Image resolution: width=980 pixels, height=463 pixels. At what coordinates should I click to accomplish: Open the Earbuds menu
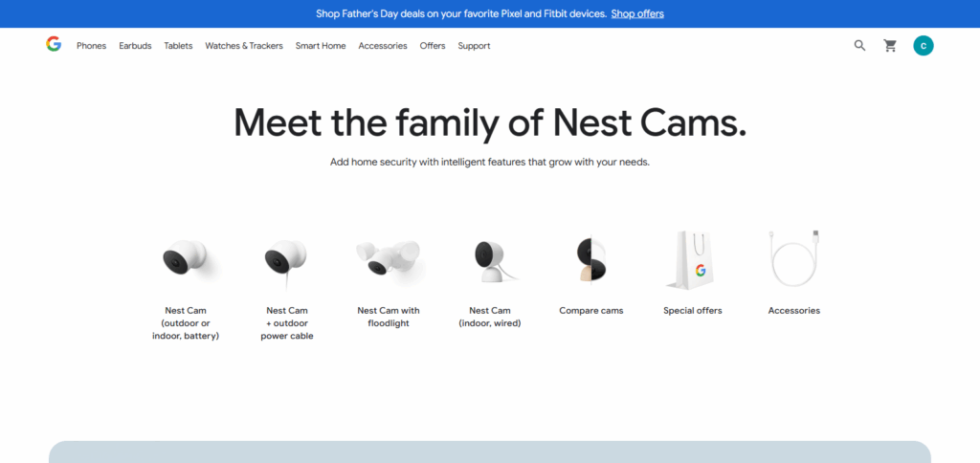tap(135, 46)
